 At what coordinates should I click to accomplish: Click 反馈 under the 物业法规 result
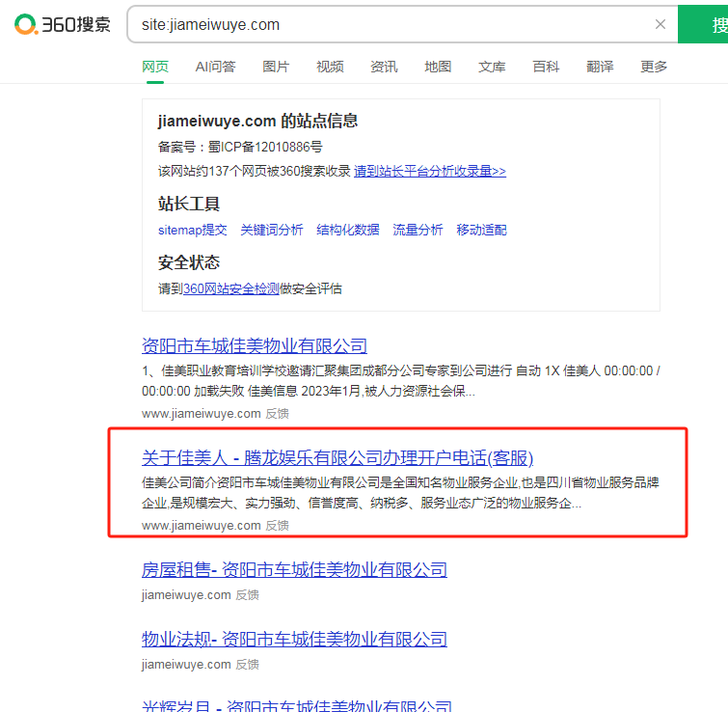point(247,665)
